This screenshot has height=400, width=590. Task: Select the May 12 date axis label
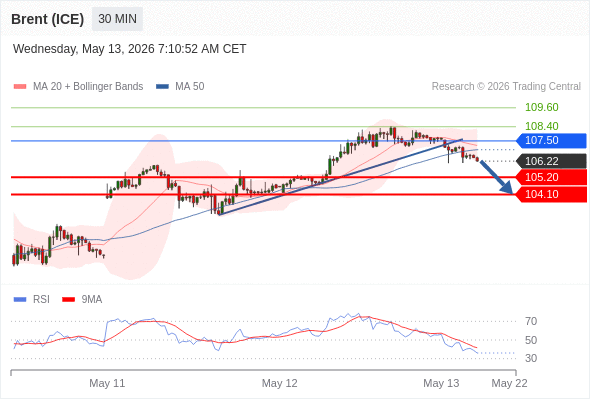click(x=280, y=383)
